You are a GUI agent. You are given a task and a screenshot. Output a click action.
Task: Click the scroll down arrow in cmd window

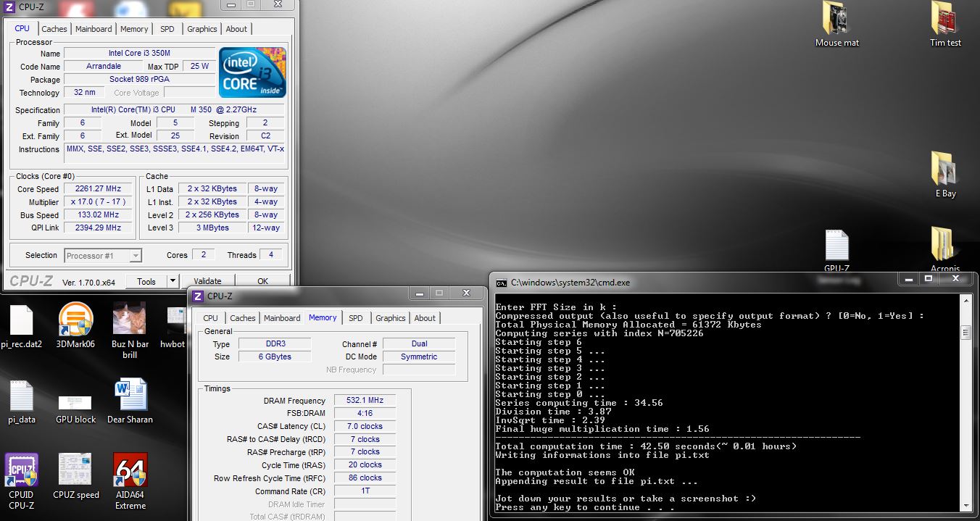pos(965,507)
